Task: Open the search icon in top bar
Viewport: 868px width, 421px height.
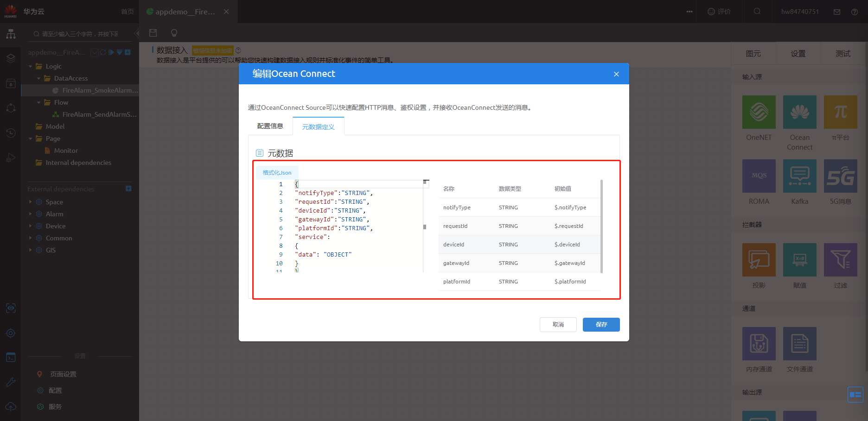Action: point(757,12)
